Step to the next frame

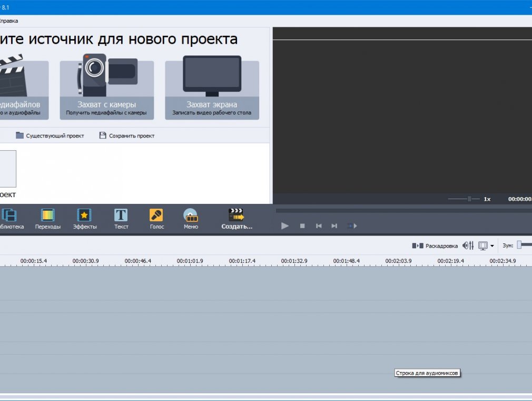334,226
